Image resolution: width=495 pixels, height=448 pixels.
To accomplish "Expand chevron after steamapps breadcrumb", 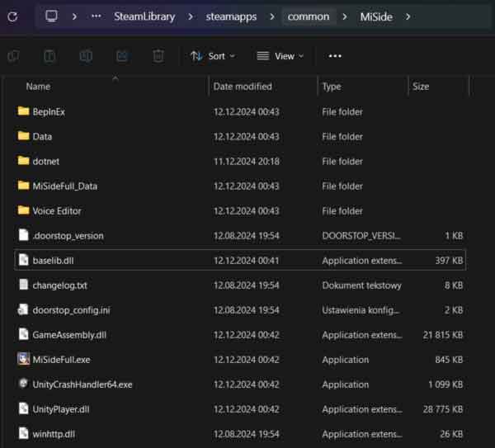I will 272,17.
